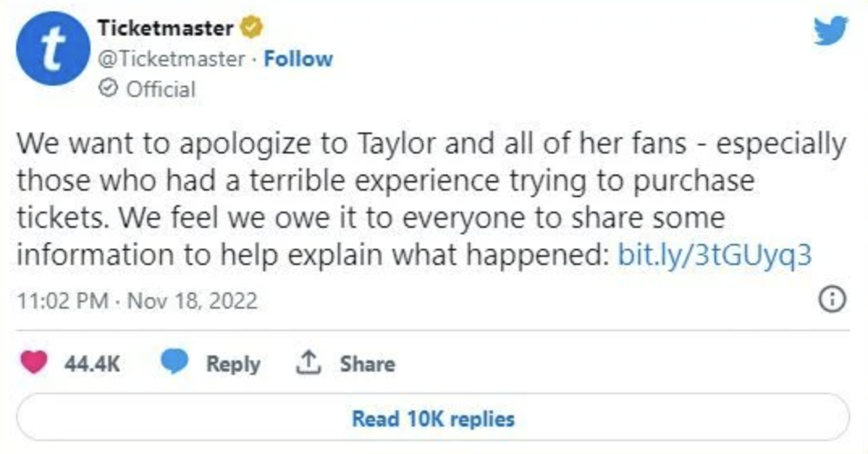Like the tweet with heart icon
Image resolution: width=868 pixels, height=454 pixels.
[x=34, y=363]
